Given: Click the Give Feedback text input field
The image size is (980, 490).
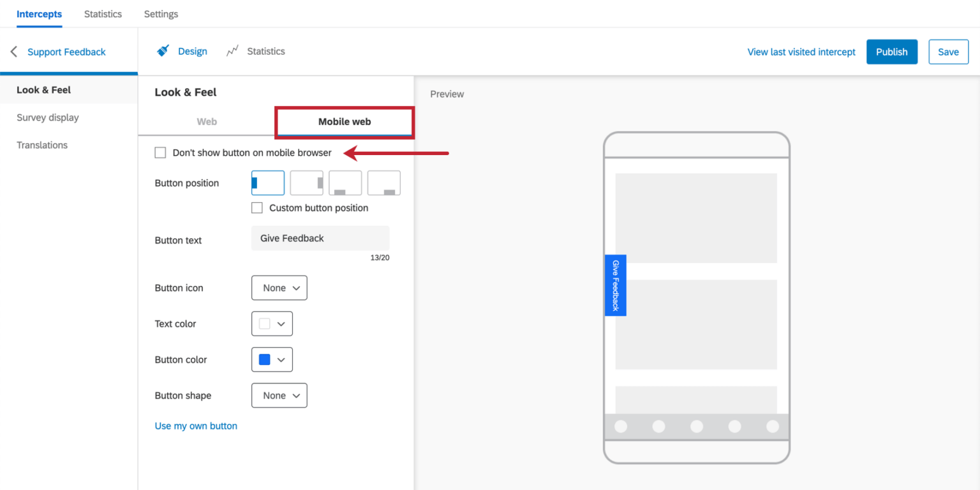Looking at the screenshot, I should pyautogui.click(x=320, y=238).
